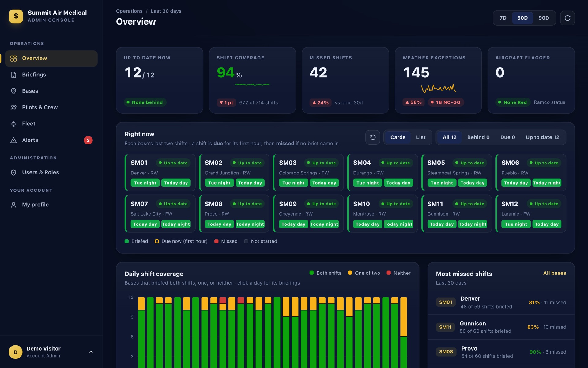Filter by Up to date 12 tab
Viewport: 588px width, 368px height.
(542, 137)
